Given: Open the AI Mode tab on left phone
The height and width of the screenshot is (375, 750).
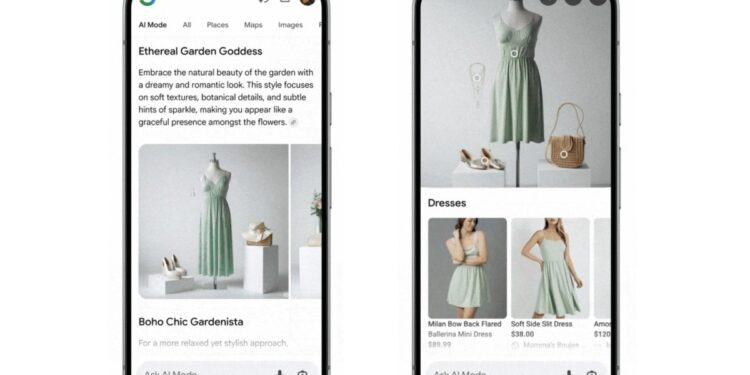Looking at the screenshot, I should pos(153,25).
